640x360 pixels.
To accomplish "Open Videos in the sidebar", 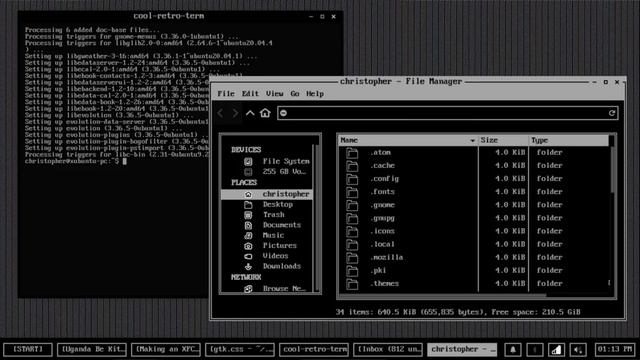I will (x=267, y=256).
